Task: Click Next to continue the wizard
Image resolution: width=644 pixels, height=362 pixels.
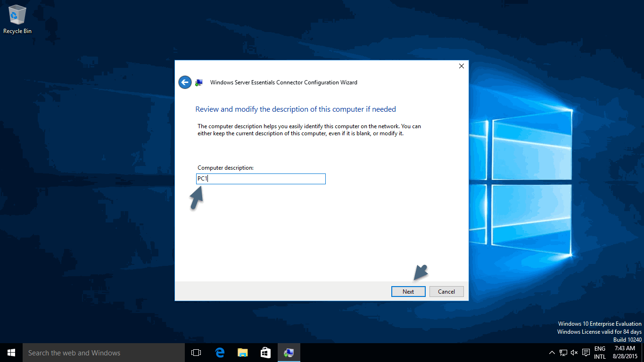Action: (x=408, y=291)
